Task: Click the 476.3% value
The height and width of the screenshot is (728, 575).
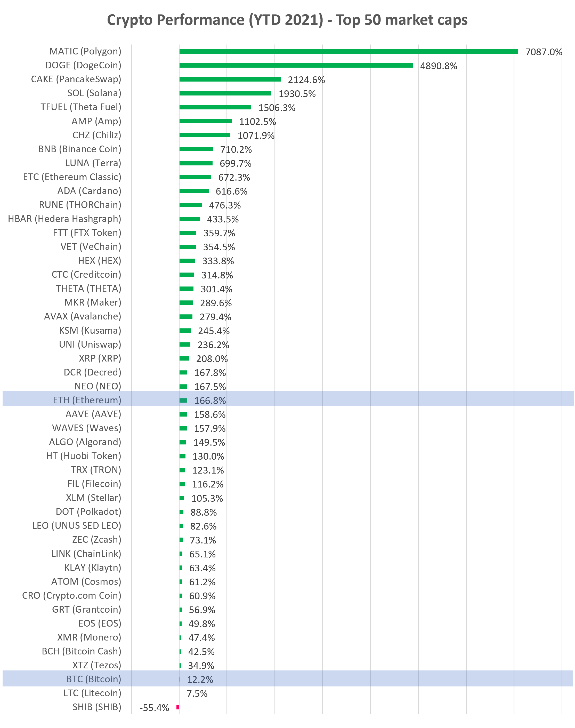Action: [225, 205]
